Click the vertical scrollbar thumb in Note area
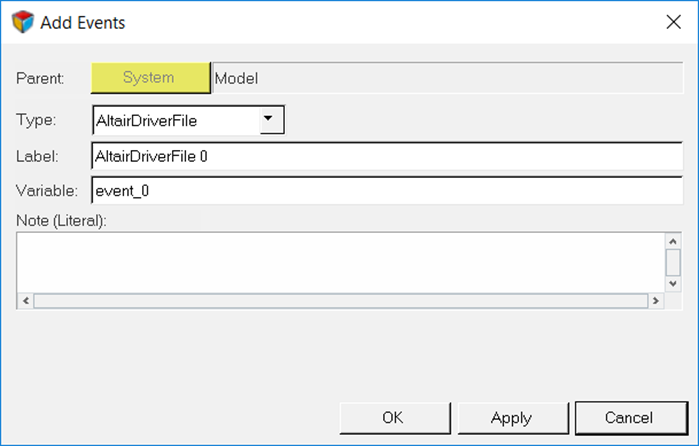 pyautogui.click(x=673, y=262)
